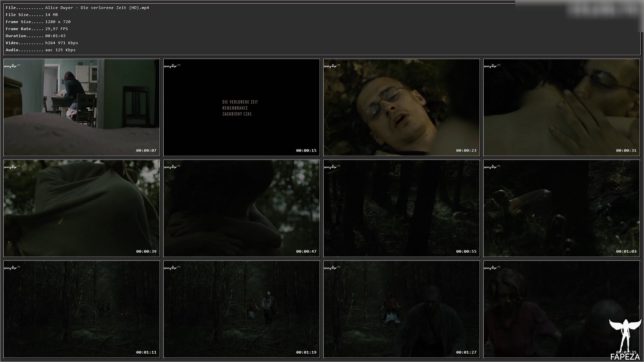Click the mdr HD logo in the 00:01:03 thumbnail

click(492, 167)
